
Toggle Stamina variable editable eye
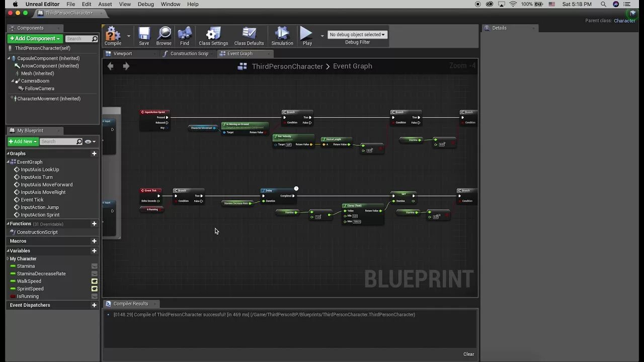tap(94, 266)
